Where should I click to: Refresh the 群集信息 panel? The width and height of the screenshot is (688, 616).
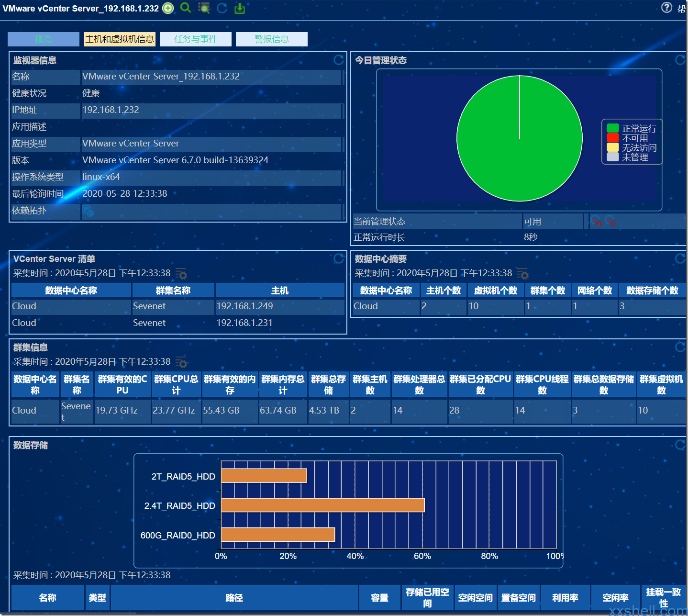(680, 347)
